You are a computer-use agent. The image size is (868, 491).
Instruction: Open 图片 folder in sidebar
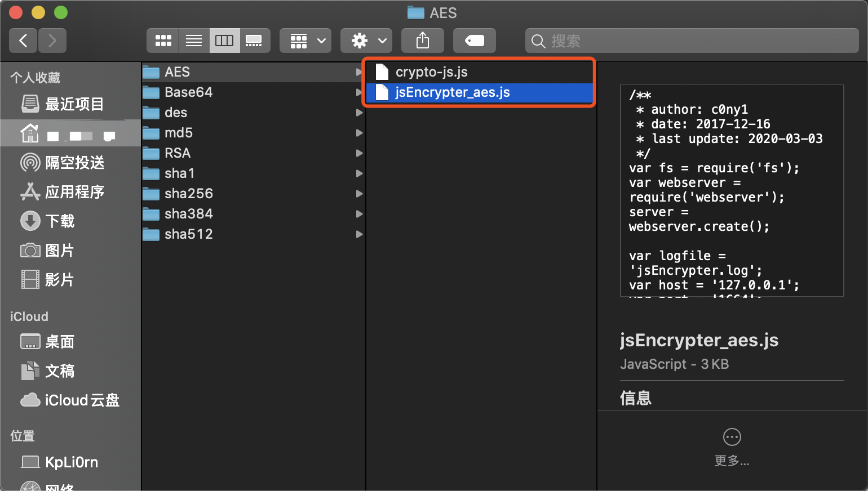(70, 251)
